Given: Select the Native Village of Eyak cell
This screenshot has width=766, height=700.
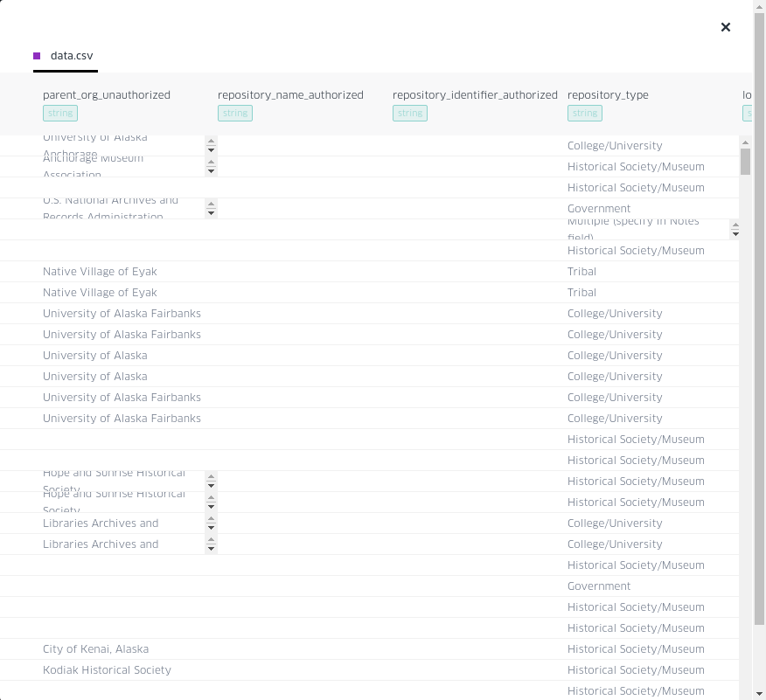Looking at the screenshot, I should (100, 271).
